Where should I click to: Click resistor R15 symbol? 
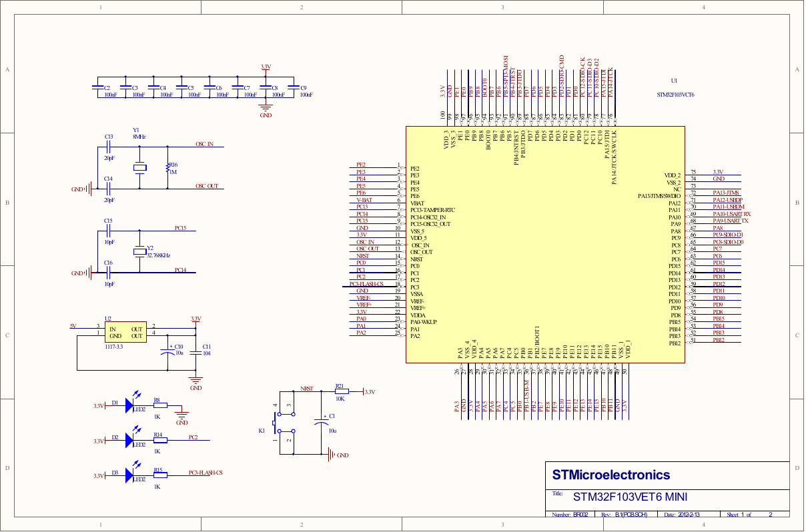click(x=160, y=475)
